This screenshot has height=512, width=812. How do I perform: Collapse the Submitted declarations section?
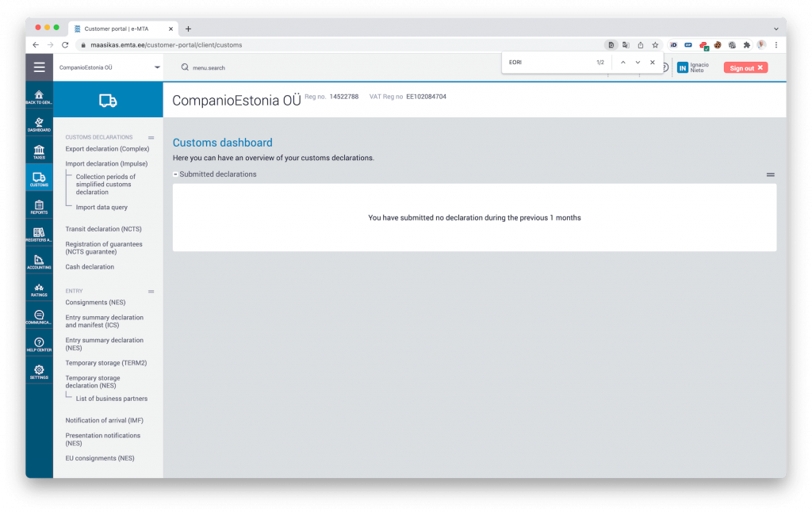175,174
